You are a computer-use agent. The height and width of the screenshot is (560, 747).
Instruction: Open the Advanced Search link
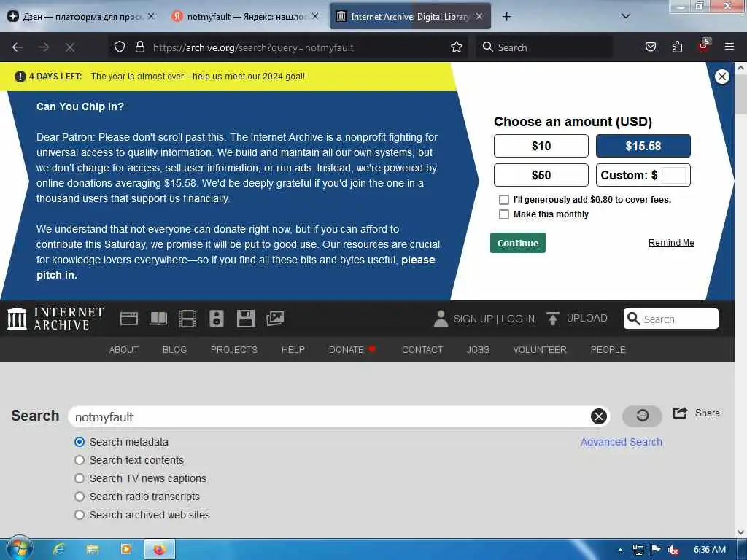point(622,442)
